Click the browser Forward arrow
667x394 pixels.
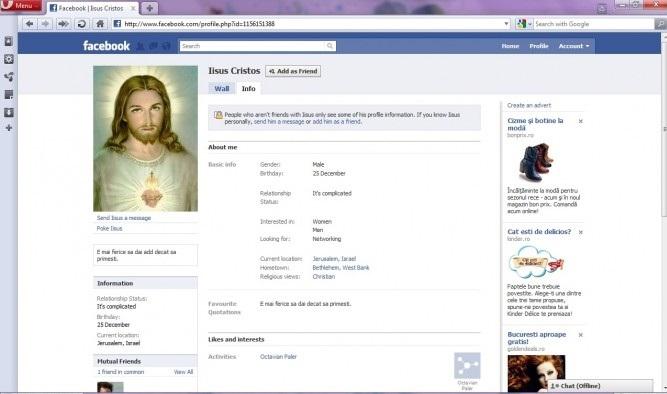[45, 24]
